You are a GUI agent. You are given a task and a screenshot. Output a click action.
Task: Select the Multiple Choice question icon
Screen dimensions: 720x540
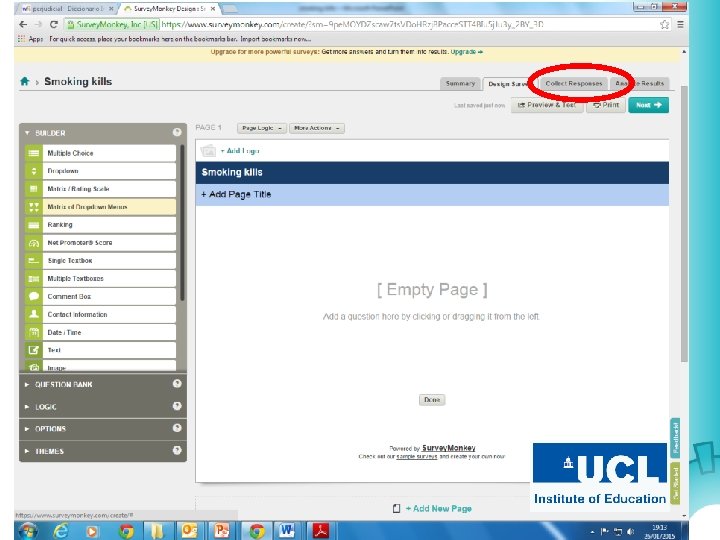click(x=34, y=153)
